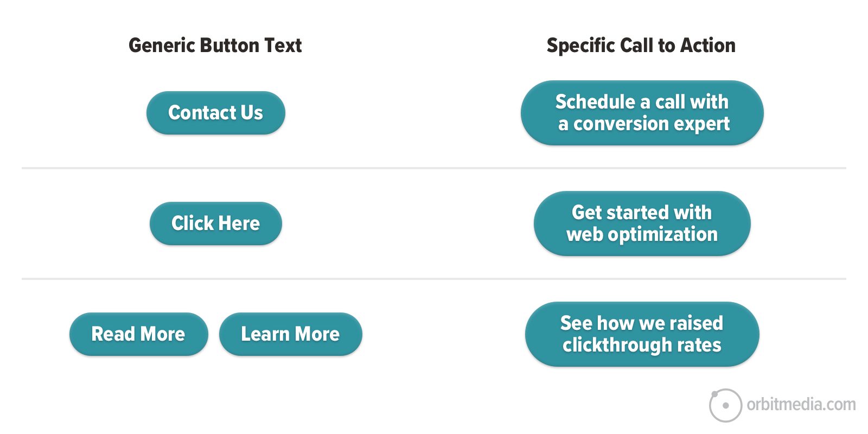This screenshot has height=434, width=868.
Task: Click the Contact Us button
Action: point(215,113)
